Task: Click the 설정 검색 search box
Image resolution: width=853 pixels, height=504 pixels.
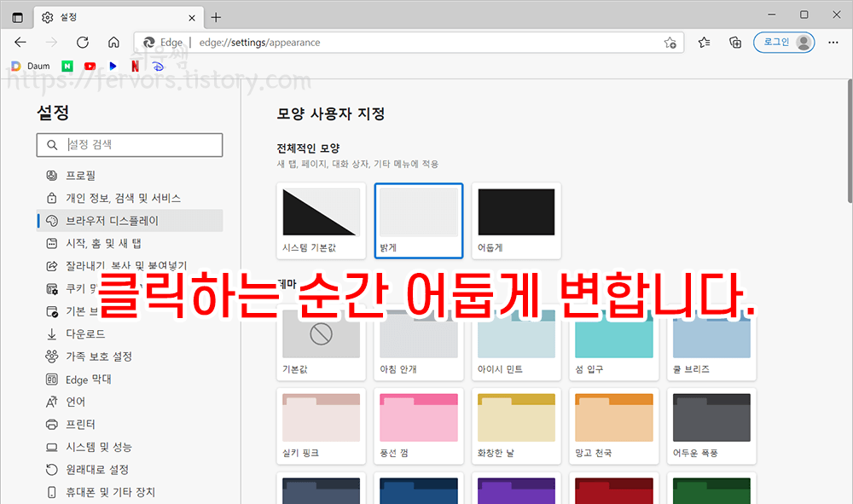Action: [x=130, y=145]
